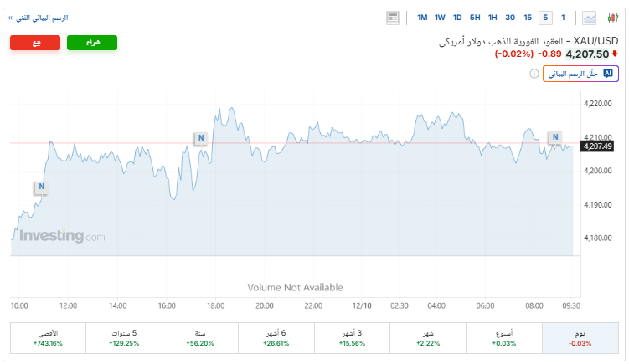Set chart interval to 1 minute
This screenshot has width=629, height=364.
click(x=564, y=18)
